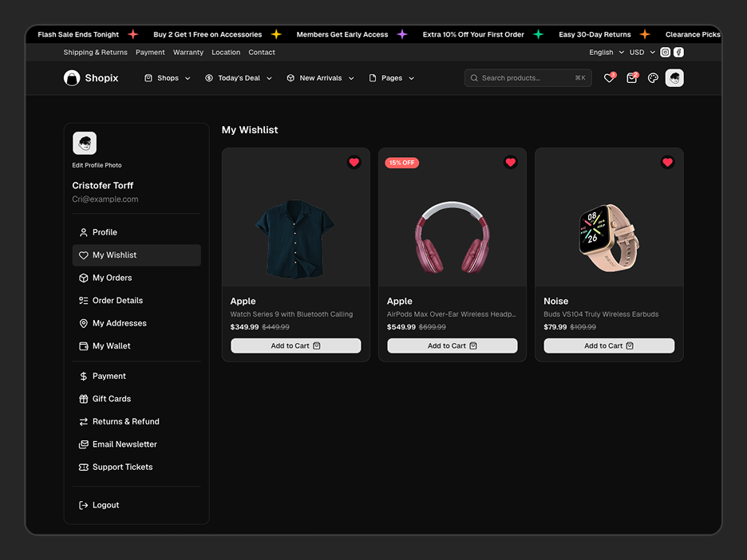Open the smartwatch product image
This screenshot has width=747, height=560.
click(609, 238)
